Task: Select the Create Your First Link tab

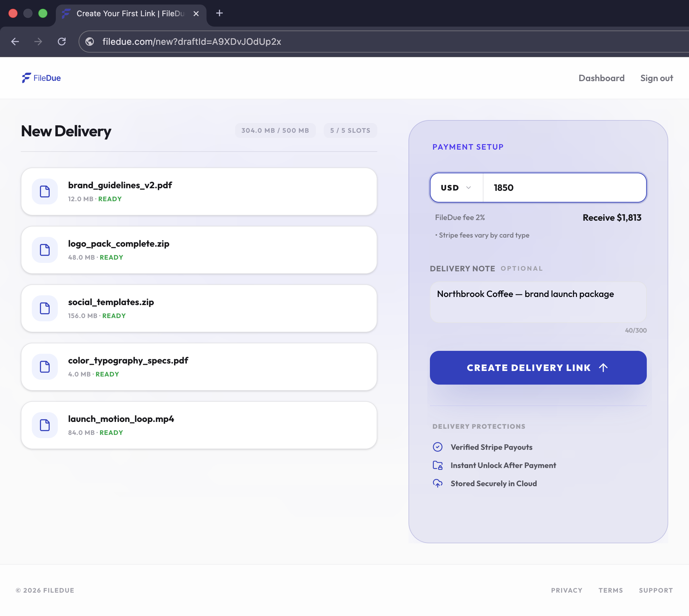Action: [x=131, y=14]
